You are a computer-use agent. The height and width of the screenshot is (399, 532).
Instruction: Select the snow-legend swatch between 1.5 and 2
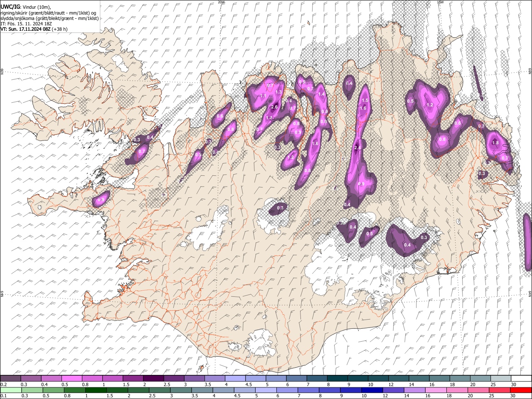point(133,378)
